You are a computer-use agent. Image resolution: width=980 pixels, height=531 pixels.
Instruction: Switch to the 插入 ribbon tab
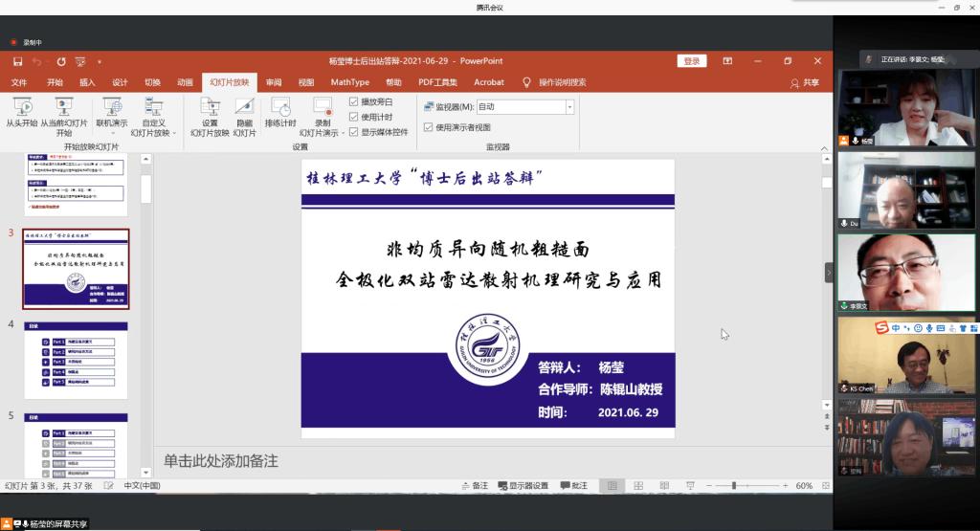pyautogui.click(x=87, y=82)
